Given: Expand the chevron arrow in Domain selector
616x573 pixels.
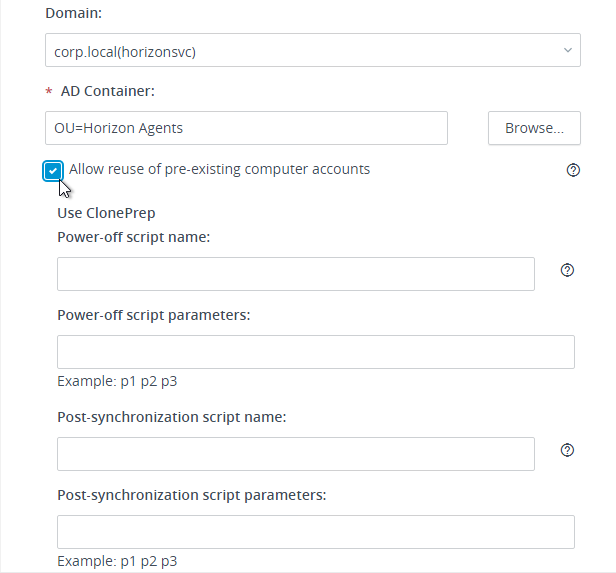Looking at the screenshot, I should (568, 50).
